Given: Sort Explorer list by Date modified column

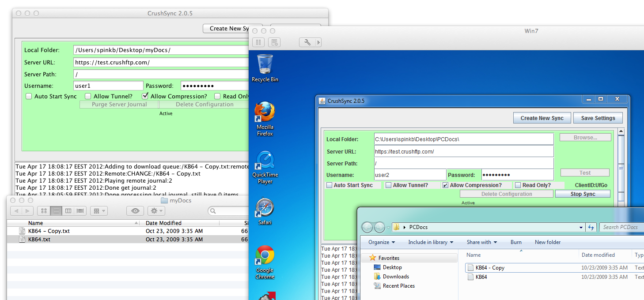Looking at the screenshot, I should click(605, 255).
